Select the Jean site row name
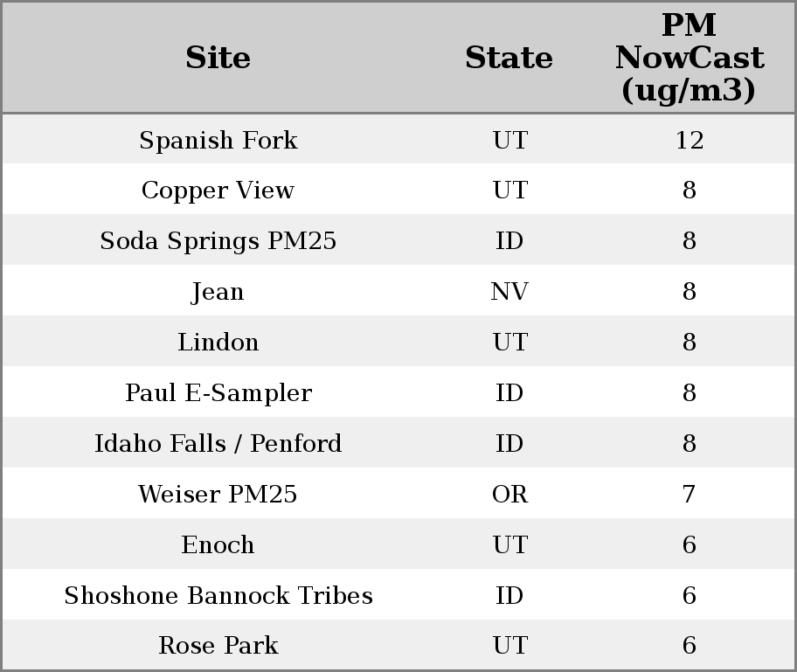797x672 pixels. pos(218,292)
